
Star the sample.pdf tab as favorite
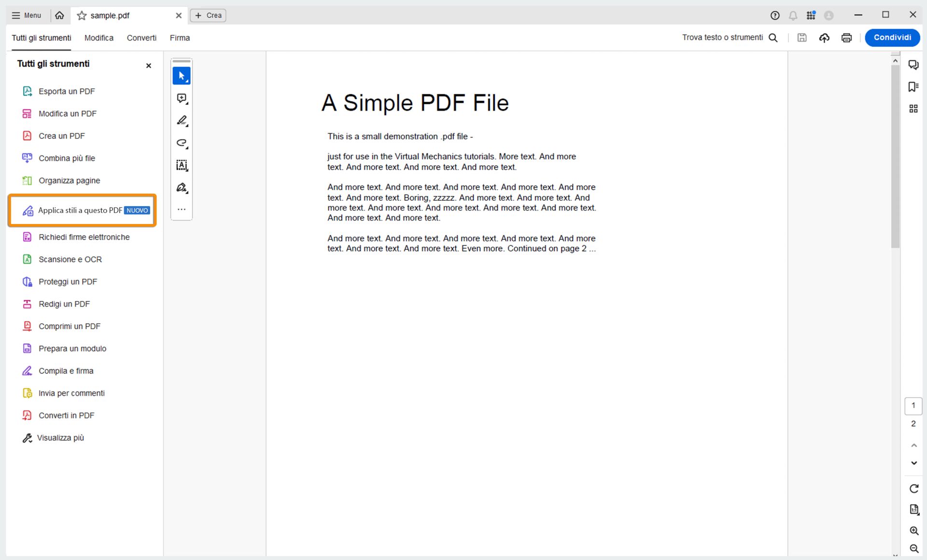(82, 15)
